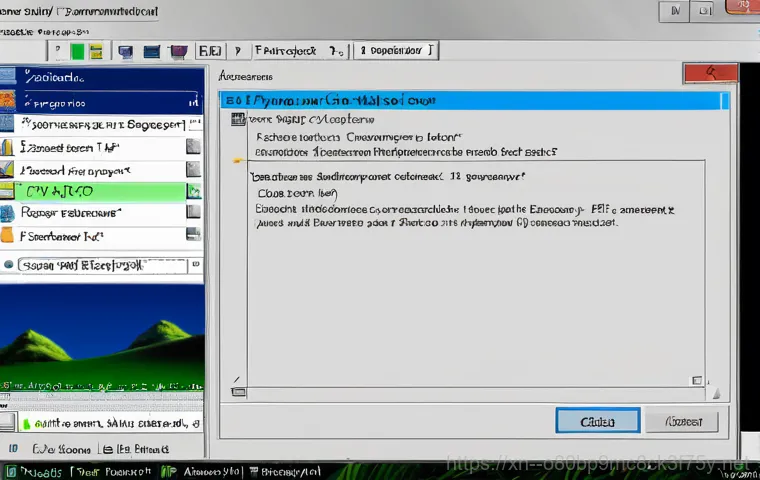Expand the rightmost toolbar dropdown field
This screenshot has height=480, width=760.
[x=430, y=49]
